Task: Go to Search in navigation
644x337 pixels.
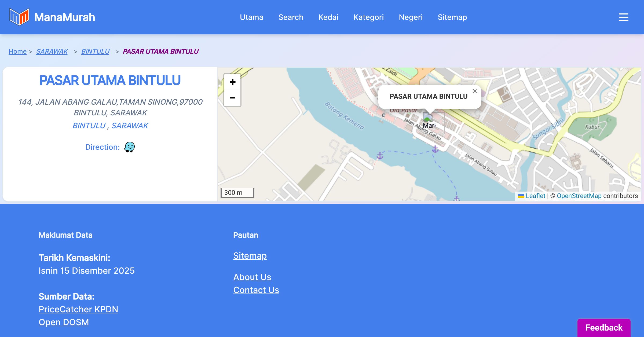Action: [x=291, y=17]
